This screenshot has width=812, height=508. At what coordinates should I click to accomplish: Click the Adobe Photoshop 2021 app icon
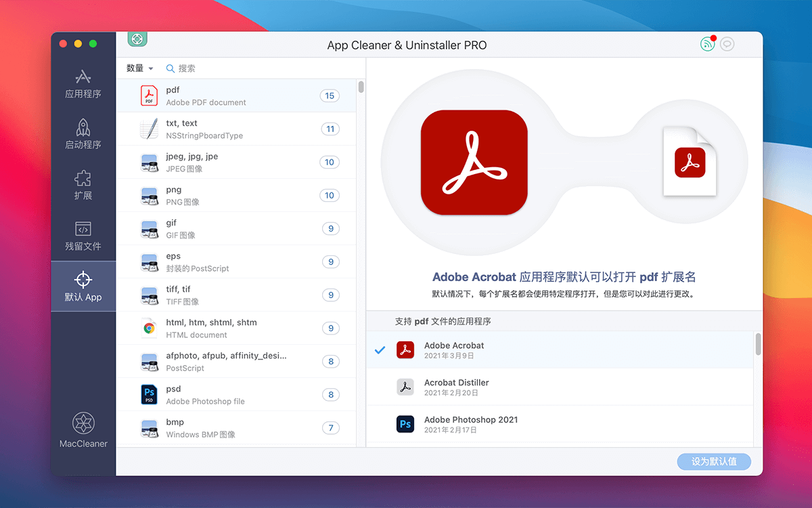pyautogui.click(x=405, y=424)
